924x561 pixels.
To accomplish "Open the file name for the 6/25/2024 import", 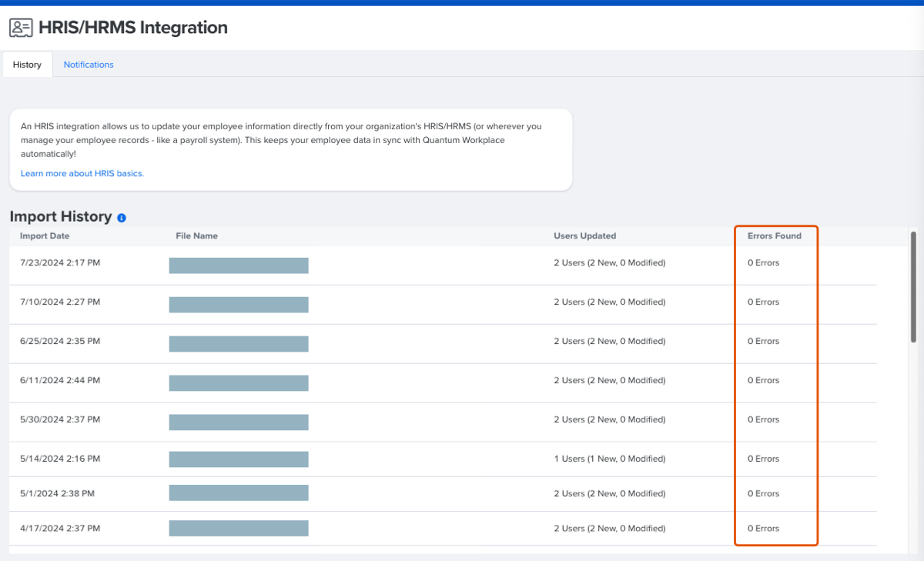I will pos(238,343).
